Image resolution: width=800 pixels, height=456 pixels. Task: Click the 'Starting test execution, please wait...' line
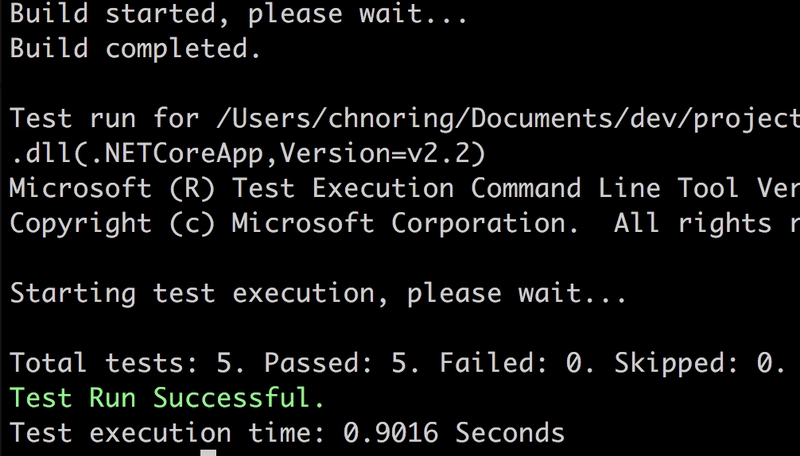(x=318, y=294)
